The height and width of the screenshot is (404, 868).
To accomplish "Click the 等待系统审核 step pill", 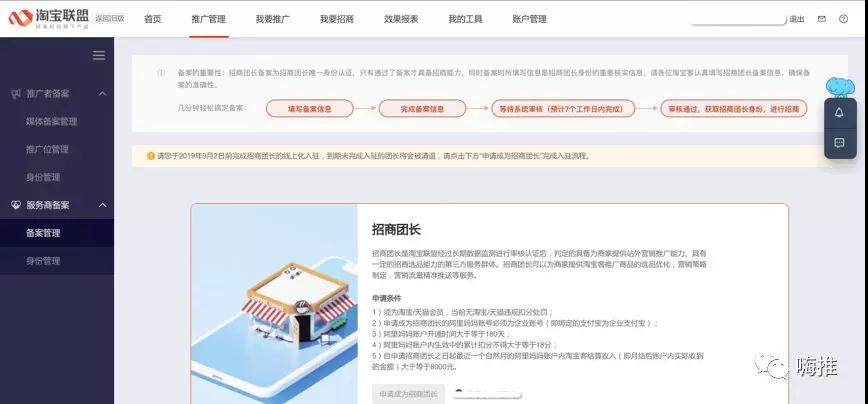I will [563, 108].
